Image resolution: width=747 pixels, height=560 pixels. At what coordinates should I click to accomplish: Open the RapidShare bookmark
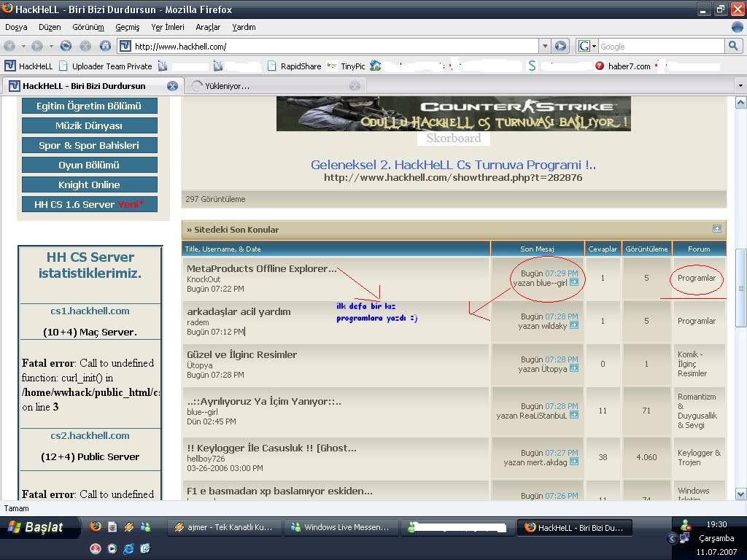[294, 66]
